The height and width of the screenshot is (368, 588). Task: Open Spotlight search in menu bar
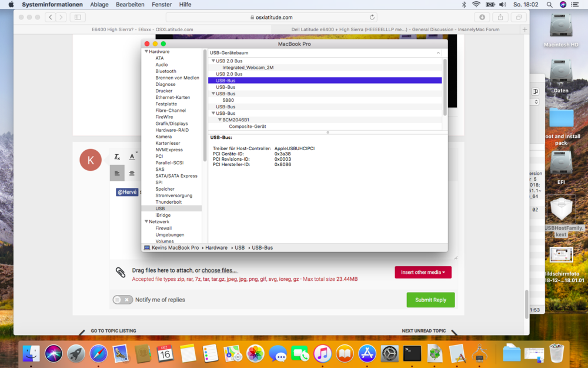[549, 5]
